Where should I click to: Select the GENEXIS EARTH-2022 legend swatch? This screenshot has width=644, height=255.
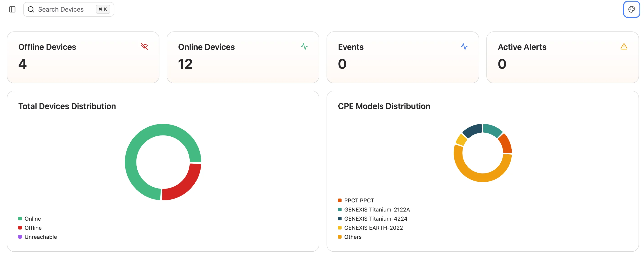[x=340, y=228]
